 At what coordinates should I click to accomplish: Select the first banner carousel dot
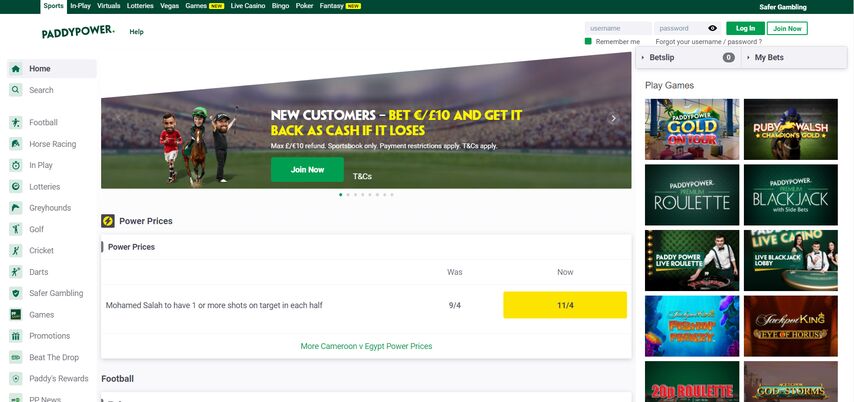(341, 194)
